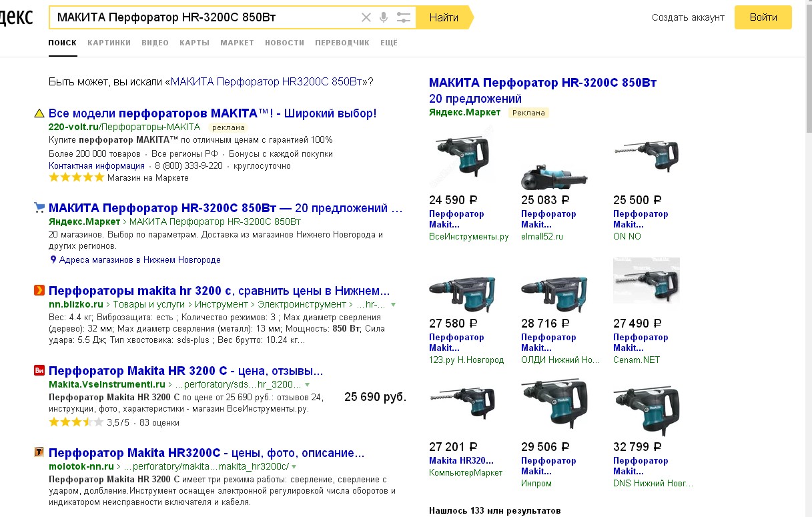Open the ПЕРЕВОДЧИК tab
The width and height of the screenshot is (812, 517).
click(342, 43)
